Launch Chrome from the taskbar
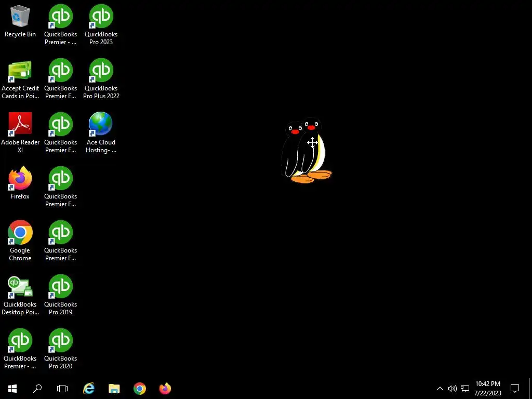The height and width of the screenshot is (399, 532). pyautogui.click(x=140, y=389)
